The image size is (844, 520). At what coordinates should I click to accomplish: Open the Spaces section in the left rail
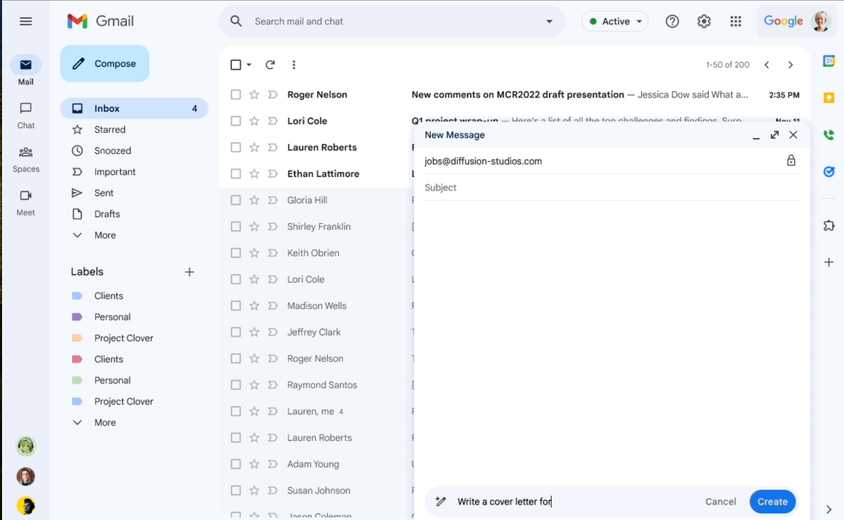point(25,159)
